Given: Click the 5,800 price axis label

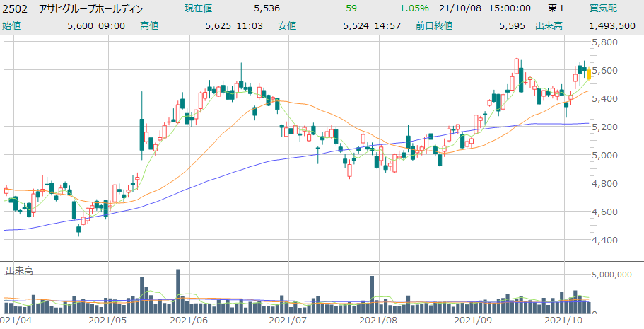Looking at the screenshot, I should coord(607,42).
